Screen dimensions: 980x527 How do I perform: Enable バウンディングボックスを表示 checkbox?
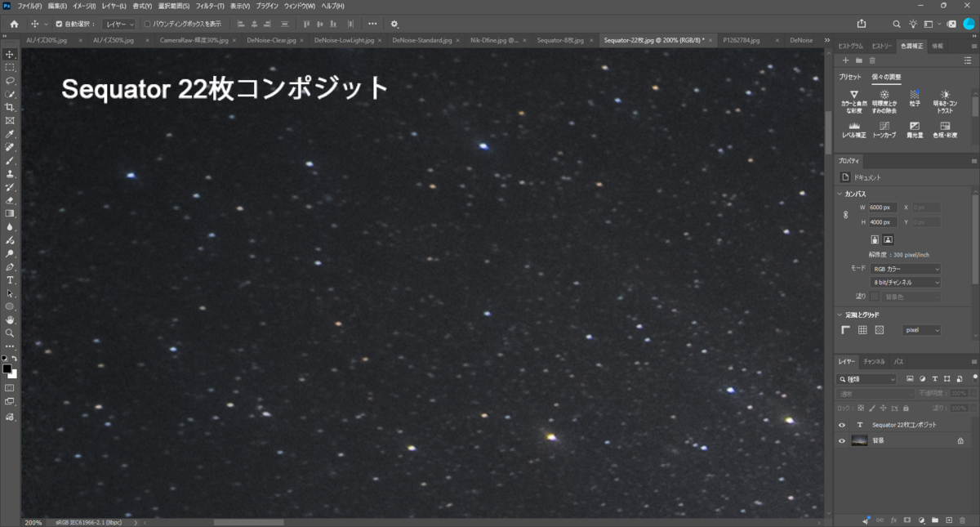click(x=147, y=24)
